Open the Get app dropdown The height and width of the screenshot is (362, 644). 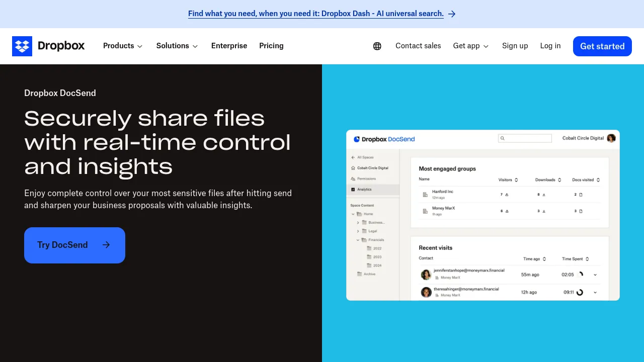[471, 46]
